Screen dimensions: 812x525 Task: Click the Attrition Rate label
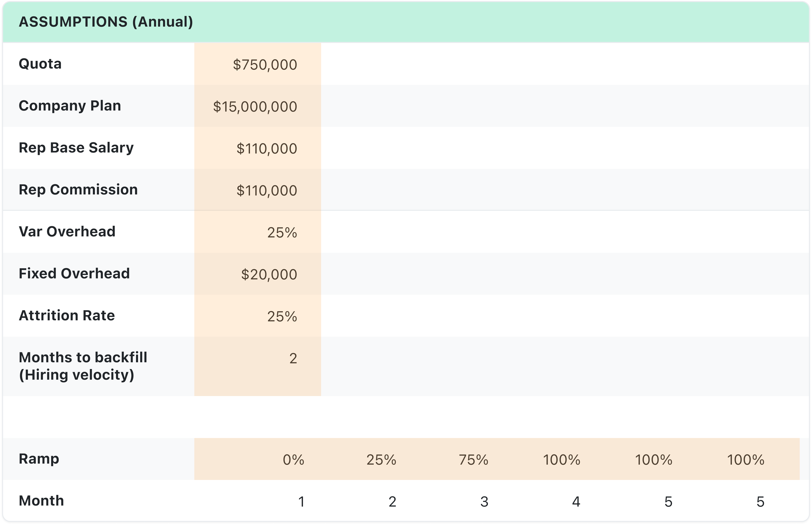coord(67,316)
